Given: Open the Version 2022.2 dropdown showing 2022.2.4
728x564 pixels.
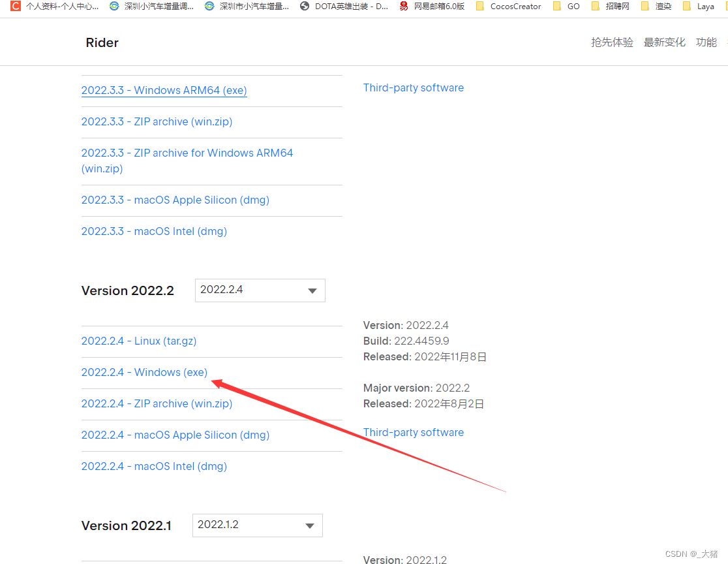Looking at the screenshot, I should pyautogui.click(x=260, y=290).
